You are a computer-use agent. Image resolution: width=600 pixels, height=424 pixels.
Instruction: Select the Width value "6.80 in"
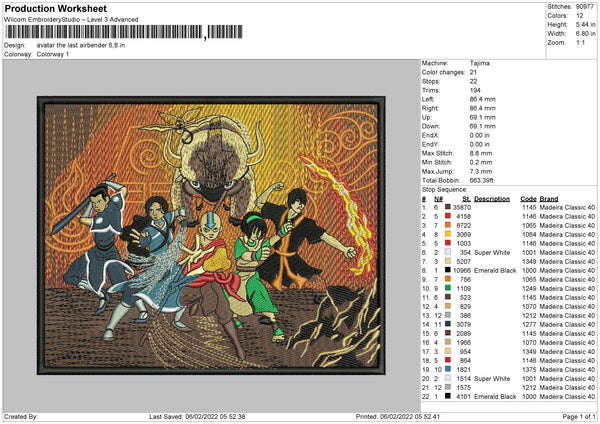click(x=585, y=34)
